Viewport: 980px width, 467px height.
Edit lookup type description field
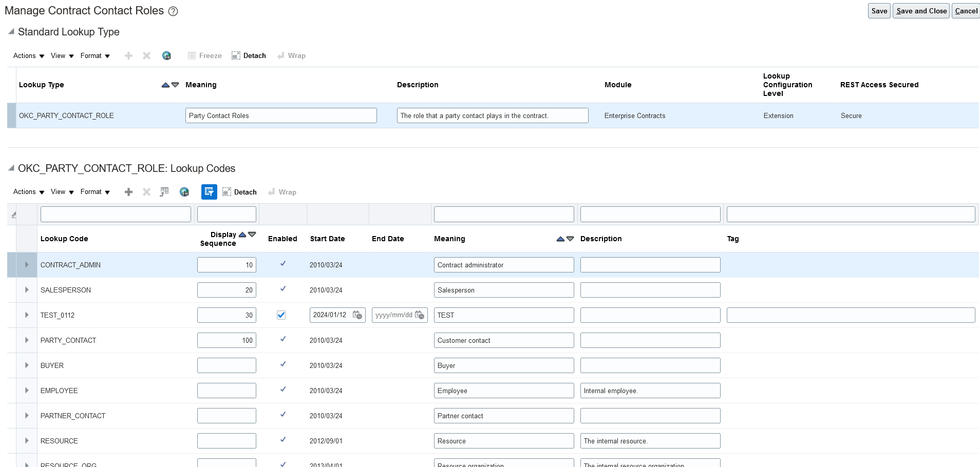(493, 115)
